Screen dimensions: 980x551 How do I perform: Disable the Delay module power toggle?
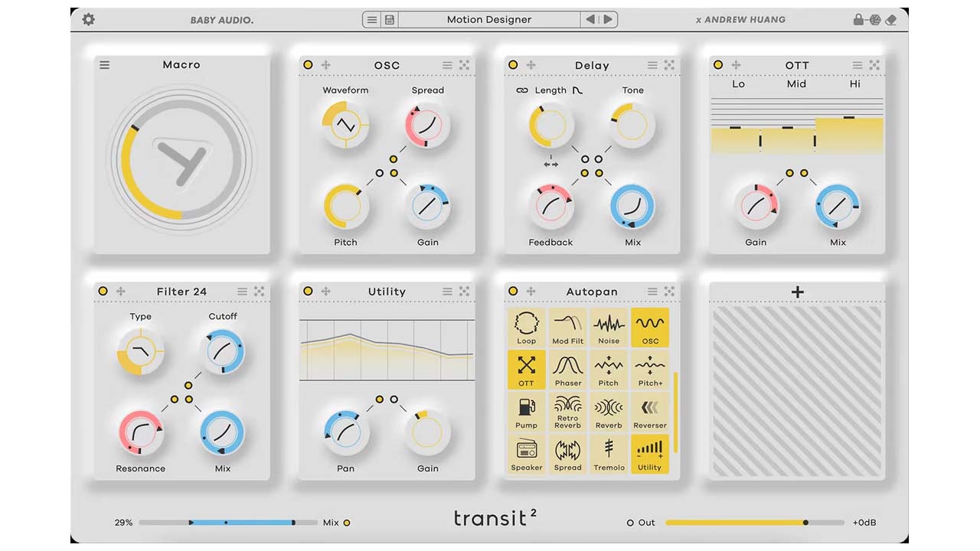[x=512, y=65]
